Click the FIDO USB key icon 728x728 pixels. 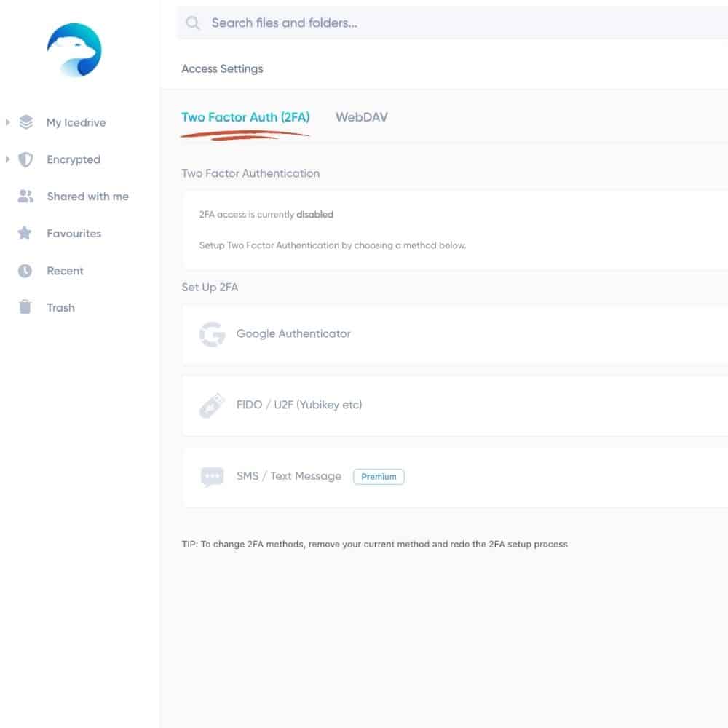click(x=212, y=405)
